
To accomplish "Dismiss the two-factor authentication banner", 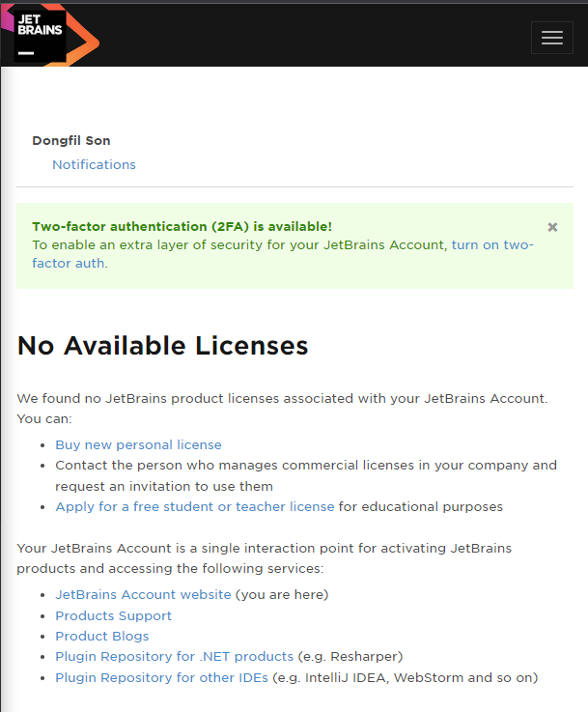I will point(552,227).
